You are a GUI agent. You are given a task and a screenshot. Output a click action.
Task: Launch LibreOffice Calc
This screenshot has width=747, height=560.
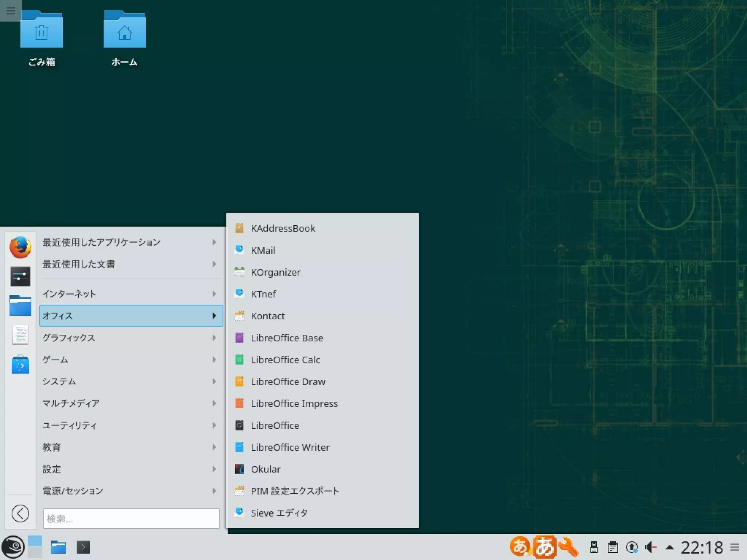322,359
